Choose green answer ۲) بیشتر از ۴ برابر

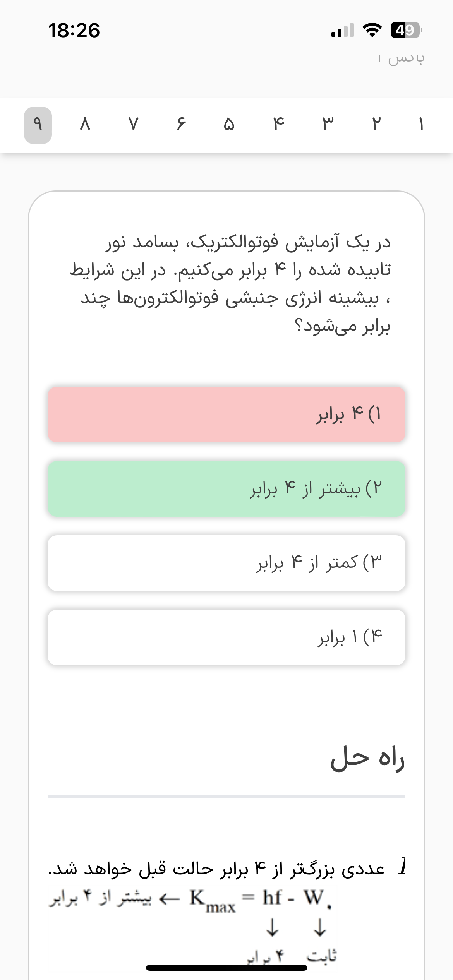click(x=226, y=489)
